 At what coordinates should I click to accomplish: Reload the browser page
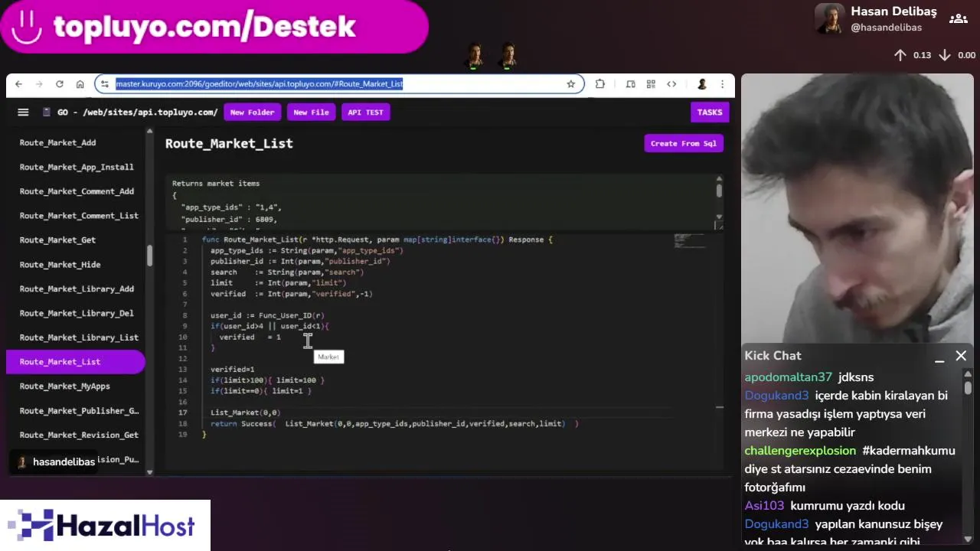pos(60,84)
